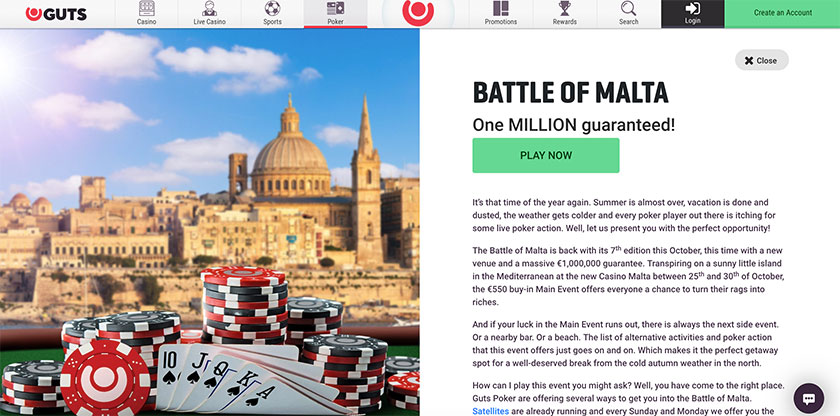Click the Guts logo
The height and width of the screenshot is (416, 840).
[x=56, y=14]
